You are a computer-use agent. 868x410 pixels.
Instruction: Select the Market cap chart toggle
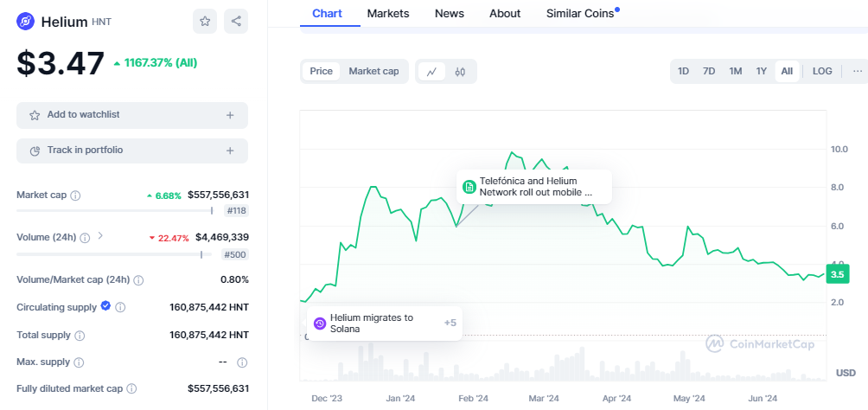373,71
